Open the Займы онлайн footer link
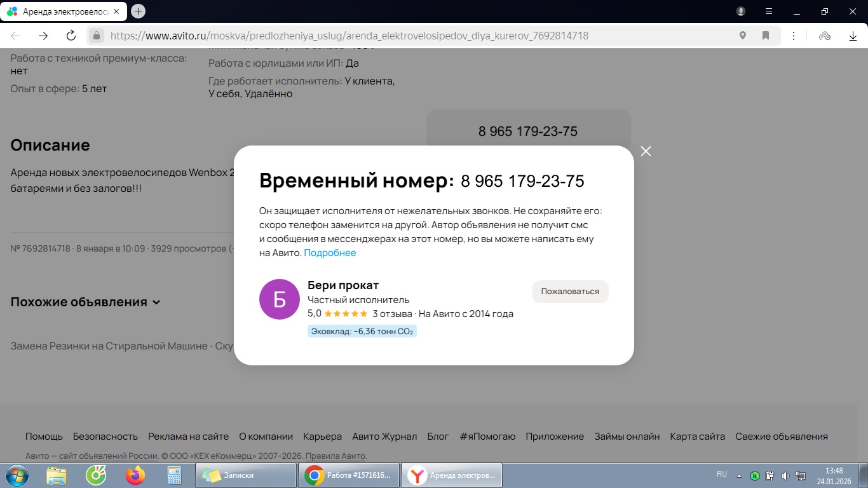The height and width of the screenshot is (488, 868). click(627, 437)
